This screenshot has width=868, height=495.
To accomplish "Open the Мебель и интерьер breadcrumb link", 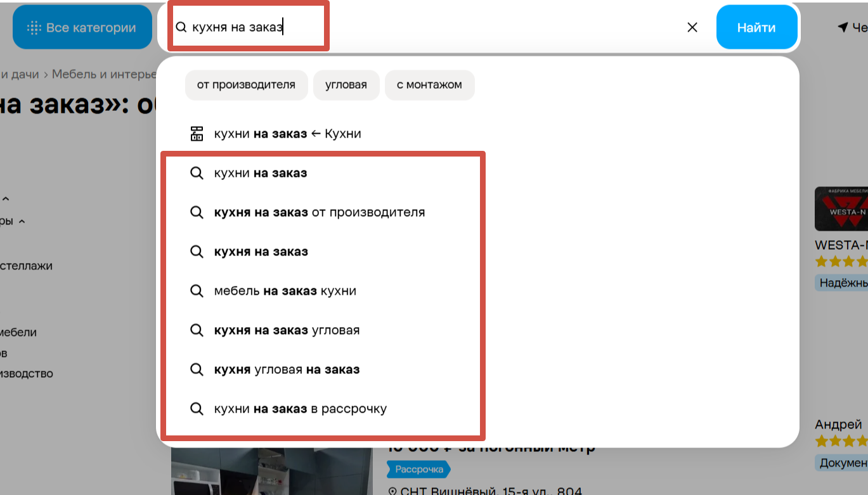I will 104,74.
